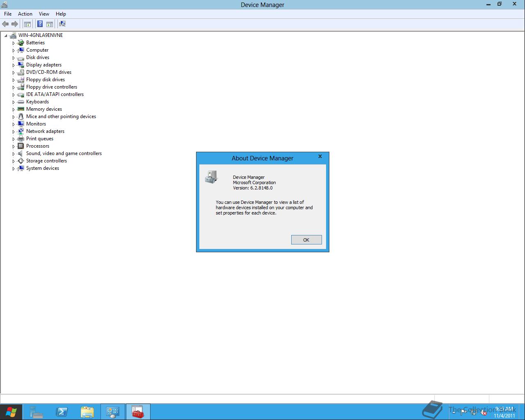Click the Microsoft Corporation text in the dialog
The width and height of the screenshot is (525, 420).
(x=254, y=183)
